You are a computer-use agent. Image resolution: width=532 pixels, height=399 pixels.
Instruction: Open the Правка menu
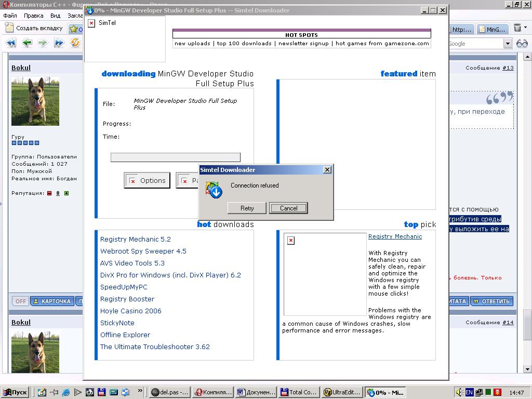[x=33, y=16]
